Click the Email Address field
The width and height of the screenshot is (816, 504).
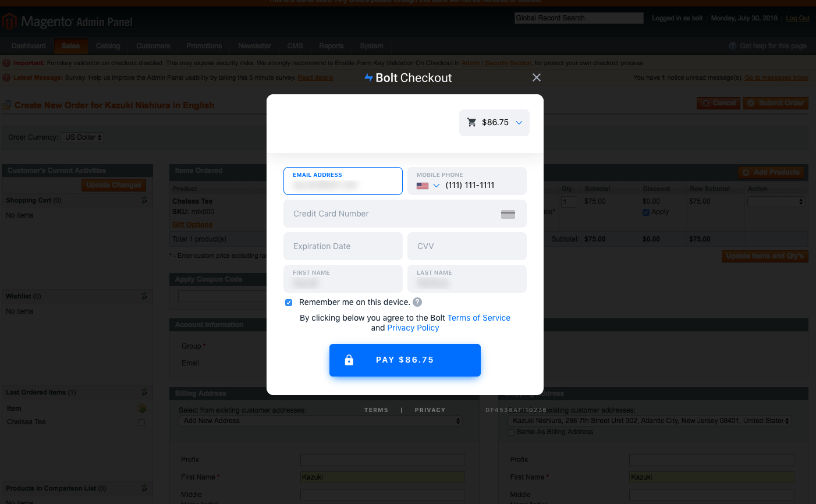click(343, 181)
